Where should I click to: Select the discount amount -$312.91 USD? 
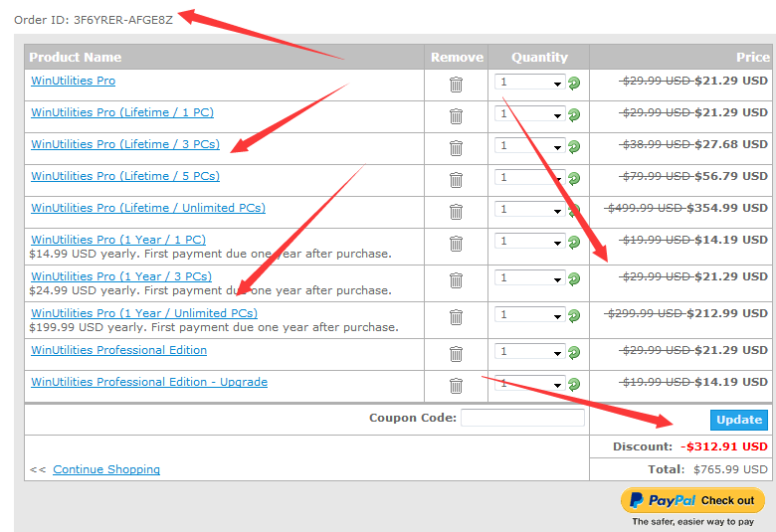(x=724, y=446)
